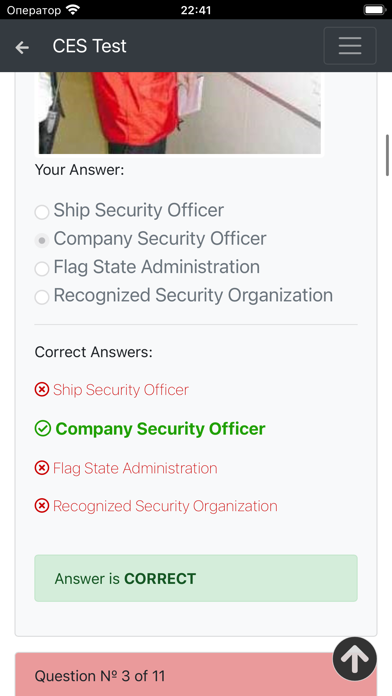Click red X icon next to Recognized Security Organization
392x696 pixels.
42,506
